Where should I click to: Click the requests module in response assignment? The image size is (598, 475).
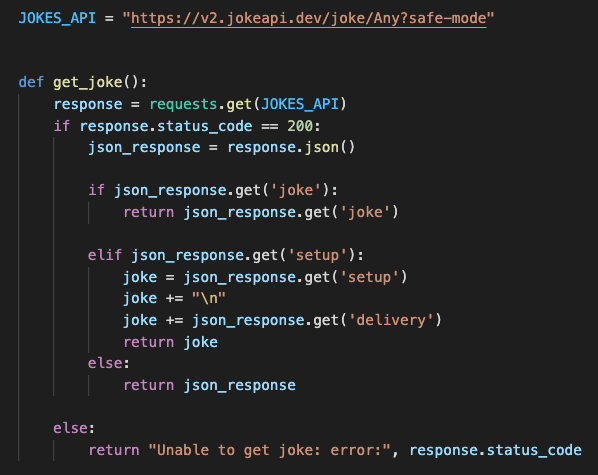click(x=183, y=104)
